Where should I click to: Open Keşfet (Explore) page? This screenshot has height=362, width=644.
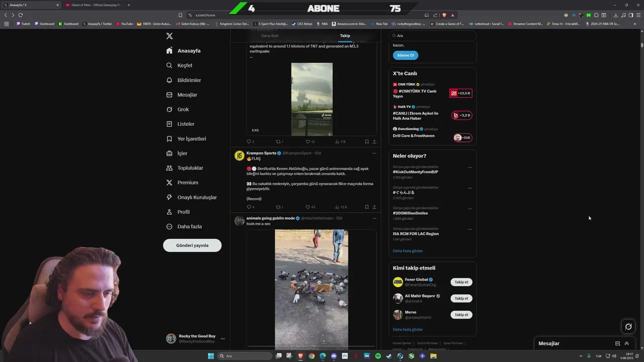[180, 65]
